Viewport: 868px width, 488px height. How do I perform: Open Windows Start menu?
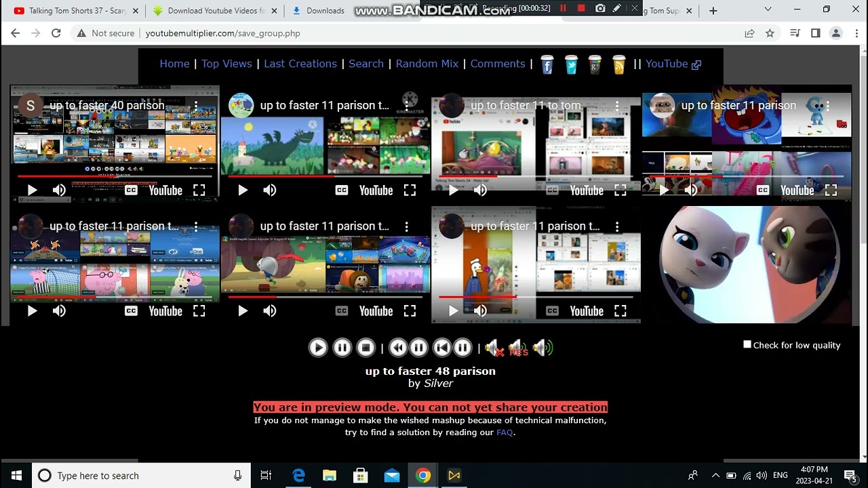click(16, 476)
